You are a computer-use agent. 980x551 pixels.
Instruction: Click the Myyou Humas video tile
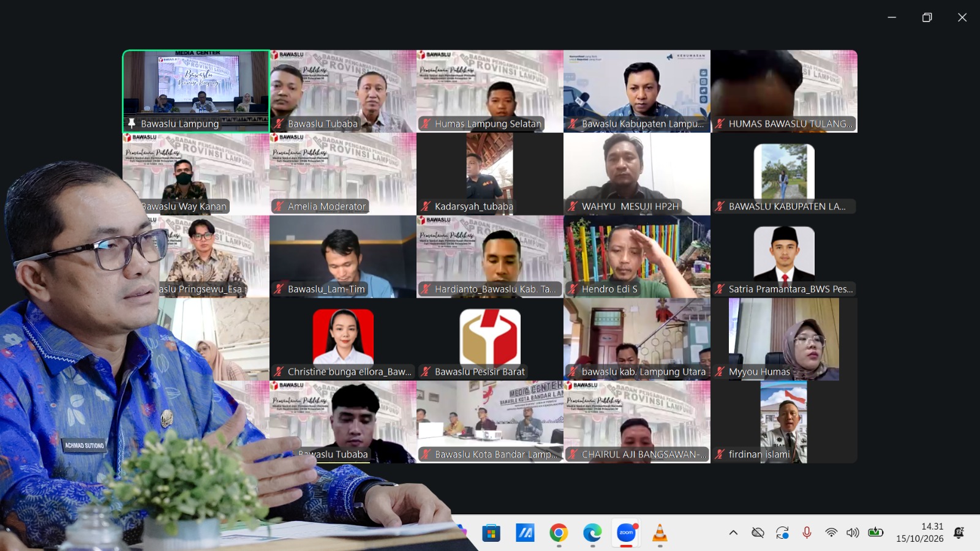[x=784, y=339]
